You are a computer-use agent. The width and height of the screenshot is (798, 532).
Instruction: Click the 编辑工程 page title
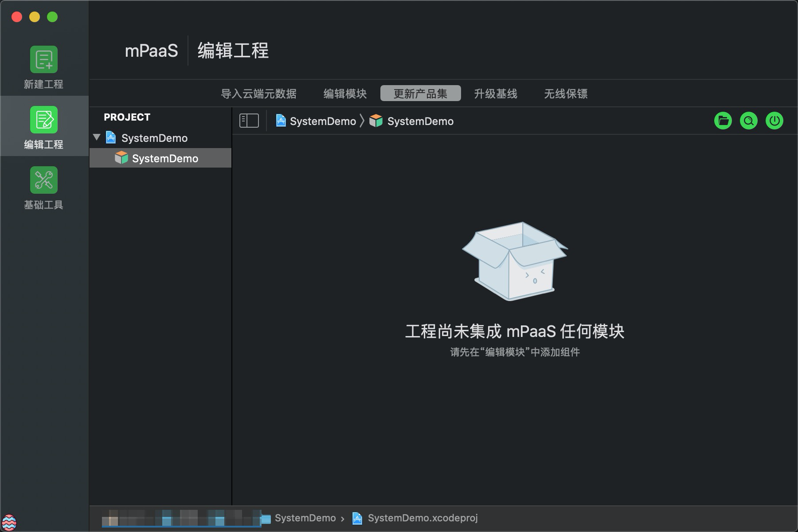(x=233, y=51)
